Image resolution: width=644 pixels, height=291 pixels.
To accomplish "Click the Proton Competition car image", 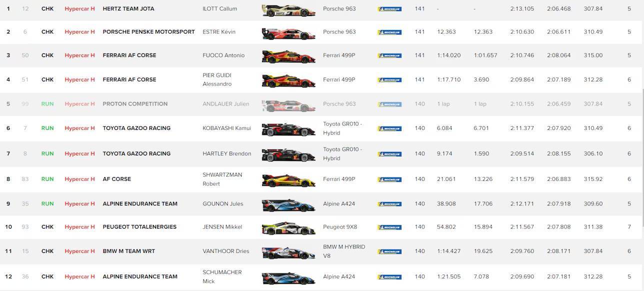I will click(288, 104).
